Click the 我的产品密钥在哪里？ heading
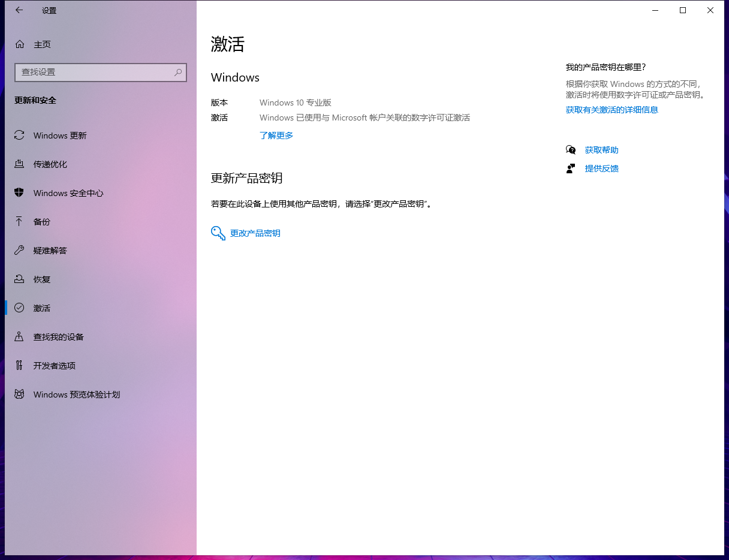729x560 pixels. [606, 67]
